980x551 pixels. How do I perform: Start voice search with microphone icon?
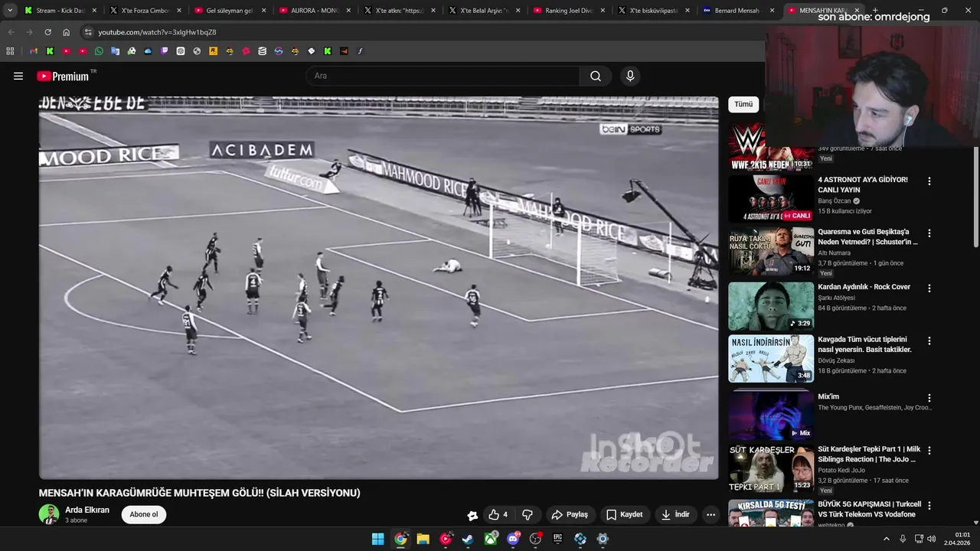point(630,76)
